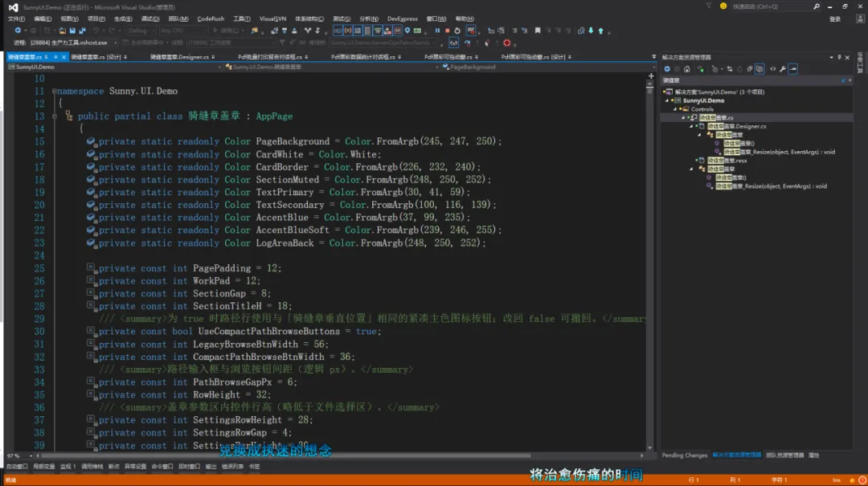Open Properties via the wrench icon
This screenshot has width=868, height=486.
click(783, 69)
